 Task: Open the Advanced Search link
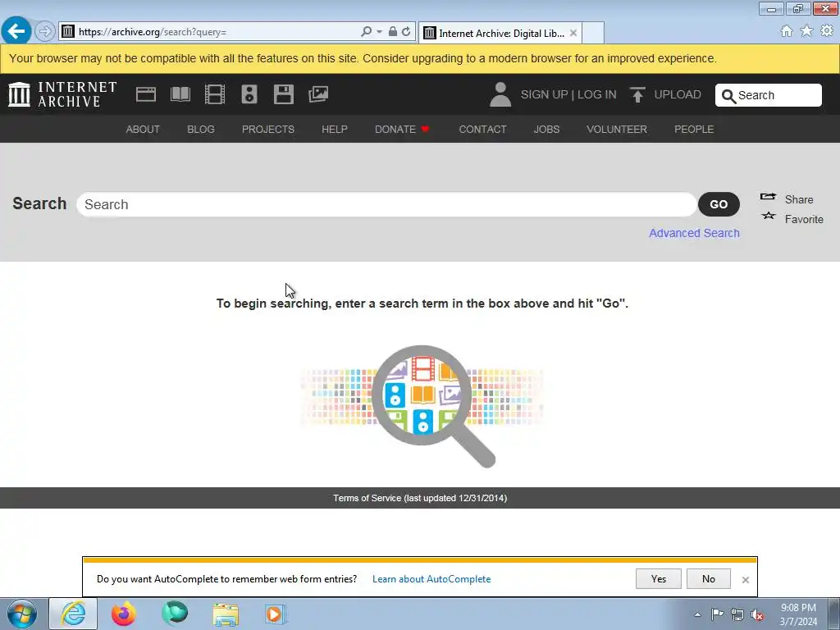694,233
